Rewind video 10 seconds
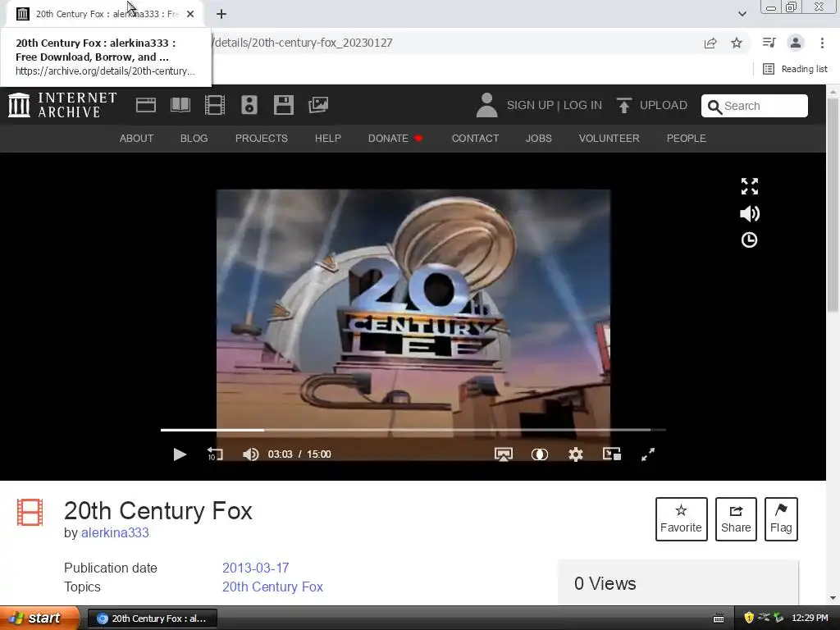 (x=215, y=454)
